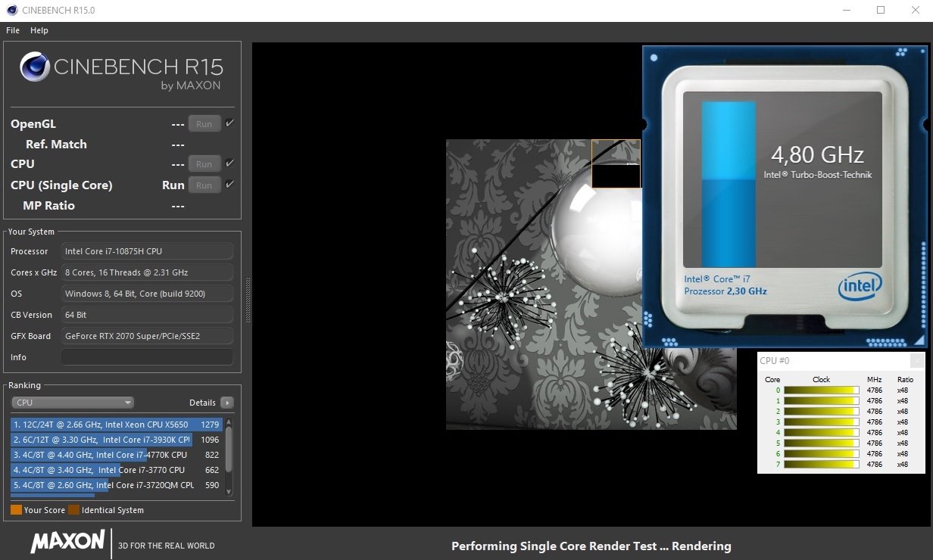Click the Cinebench title bar app icon

click(x=11, y=11)
